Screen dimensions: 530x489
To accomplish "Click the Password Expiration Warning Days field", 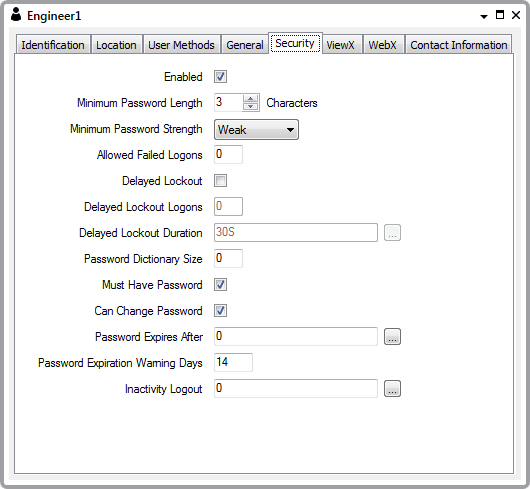I will pyautogui.click(x=233, y=363).
